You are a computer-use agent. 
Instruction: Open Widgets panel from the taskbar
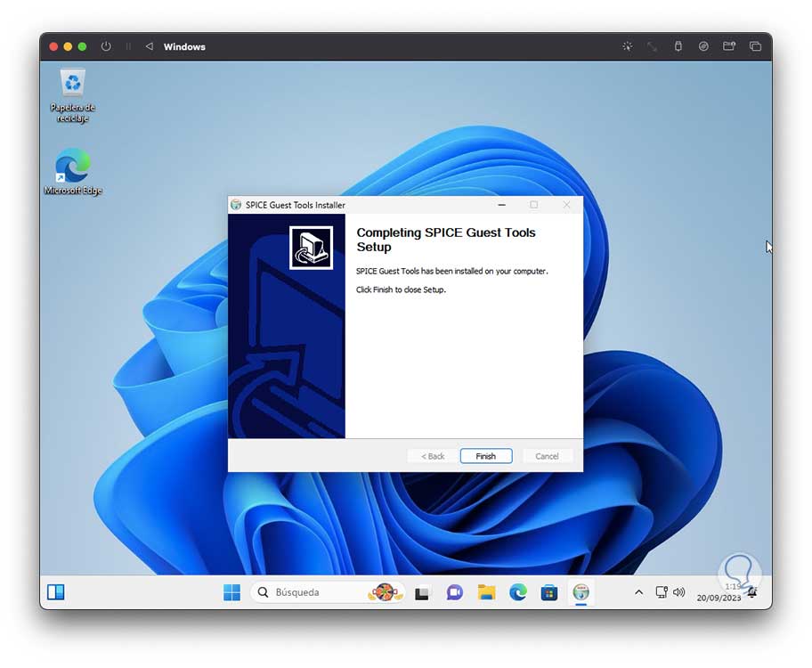(x=56, y=591)
